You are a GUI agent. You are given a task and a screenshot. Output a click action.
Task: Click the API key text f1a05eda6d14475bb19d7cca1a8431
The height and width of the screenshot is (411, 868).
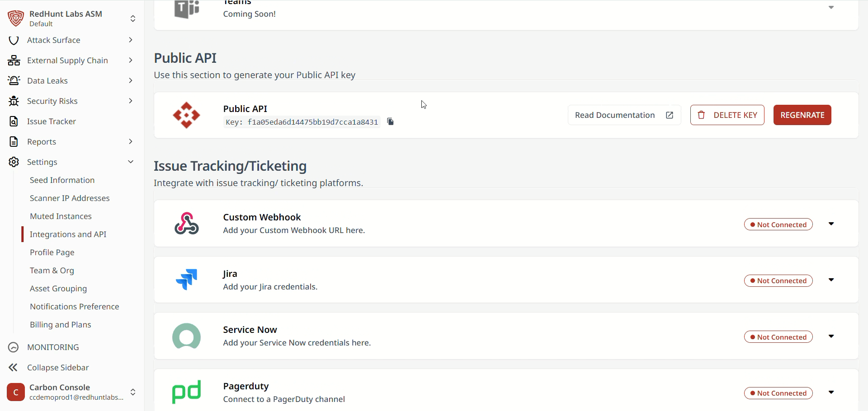coord(313,122)
